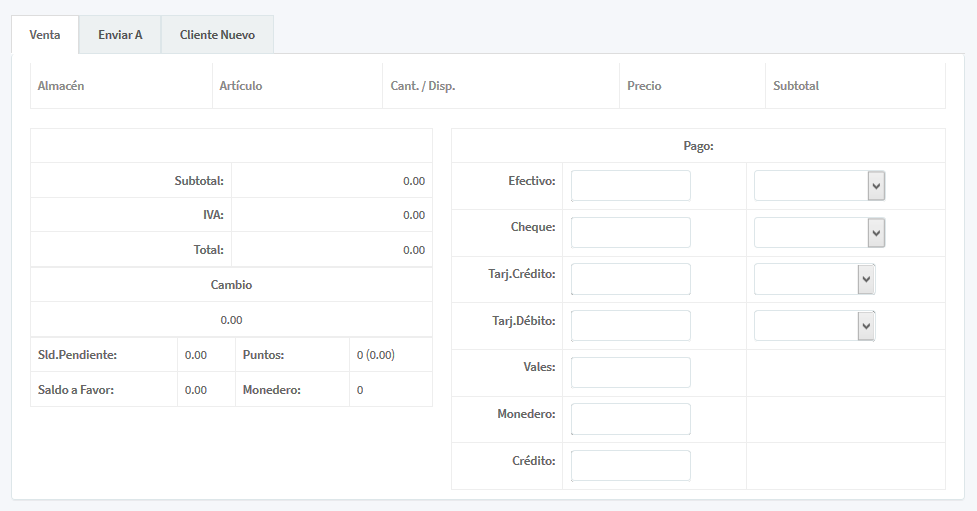Expand the Tarj.Débito dropdown
The width and height of the screenshot is (977, 511).
[x=814, y=325]
